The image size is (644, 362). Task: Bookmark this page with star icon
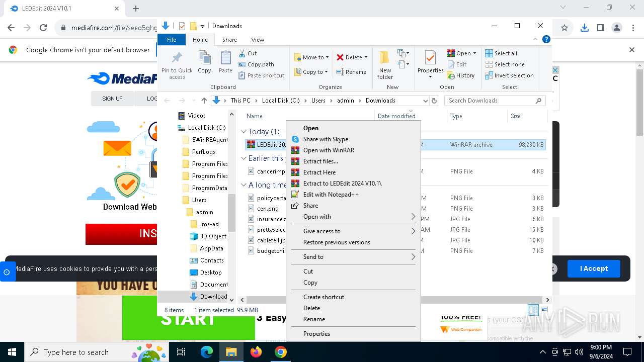(x=565, y=28)
